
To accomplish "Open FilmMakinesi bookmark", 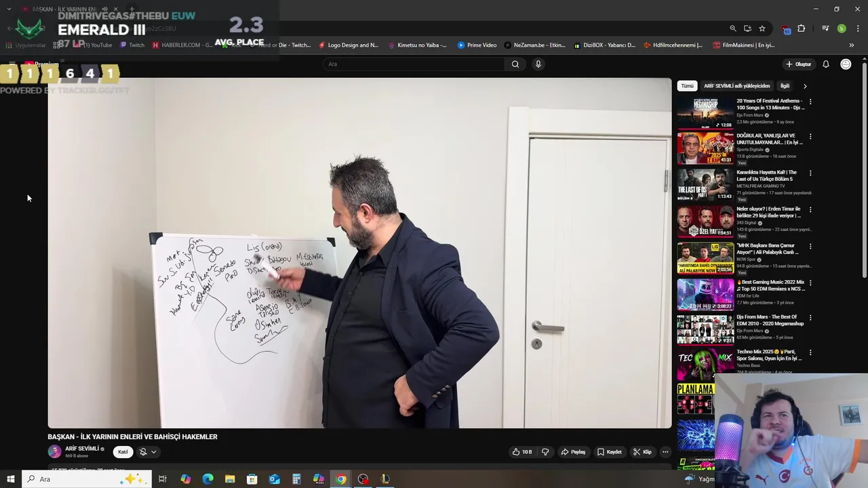I will point(743,45).
